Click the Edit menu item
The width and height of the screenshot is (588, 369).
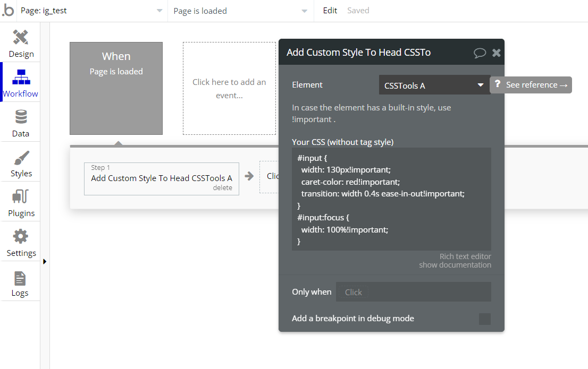click(x=330, y=10)
